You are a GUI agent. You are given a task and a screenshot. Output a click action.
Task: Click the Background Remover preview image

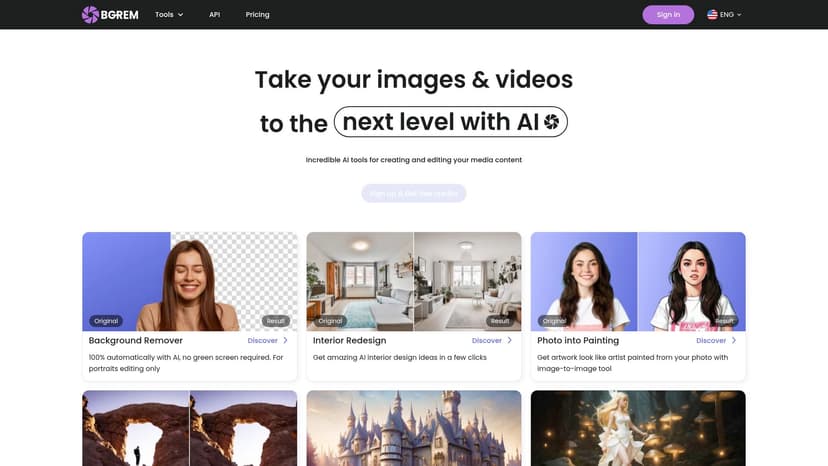(189, 281)
